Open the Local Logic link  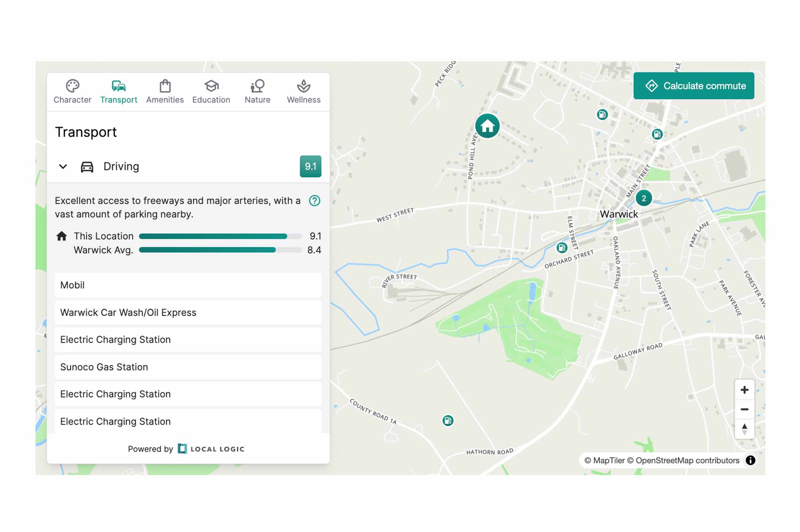212,449
